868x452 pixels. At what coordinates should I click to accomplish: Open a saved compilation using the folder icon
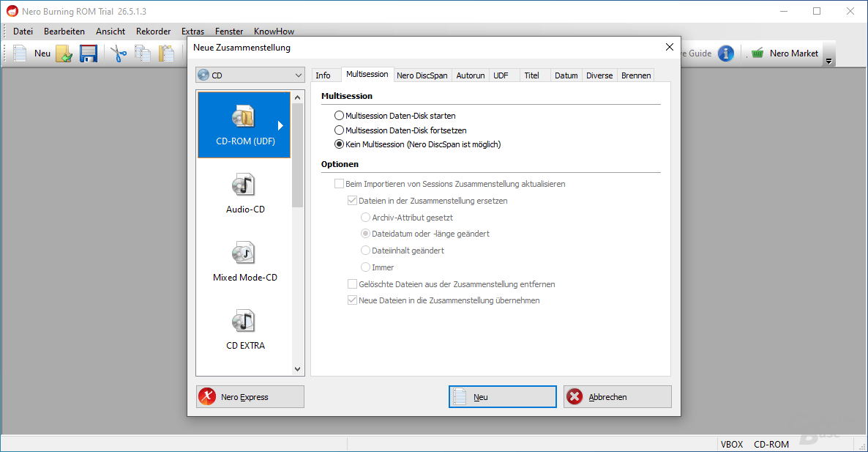tap(64, 53)
